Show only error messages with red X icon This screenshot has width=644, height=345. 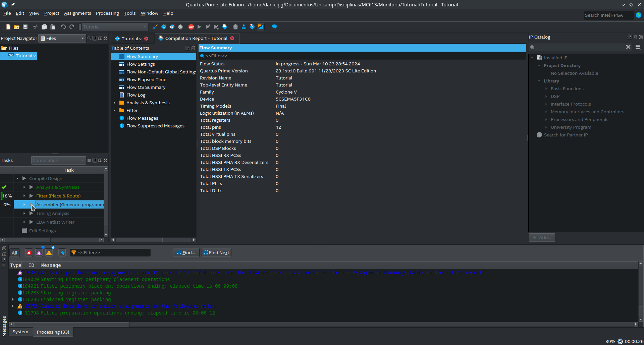(x=29, y=253)
